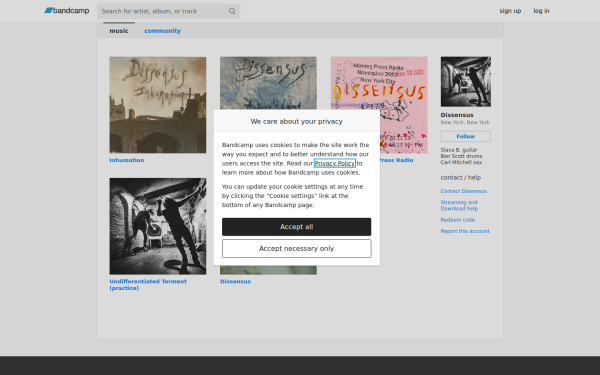Switch to the music tab
The width and height of the screenshot is (600, 375).
click(119, 31)
